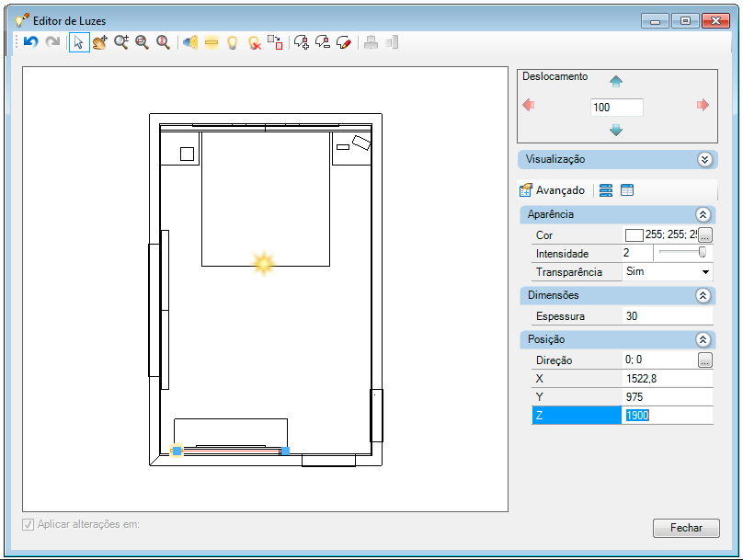743x560 pixels.
Task: Click the Fechar button
Action: [686, 528]
